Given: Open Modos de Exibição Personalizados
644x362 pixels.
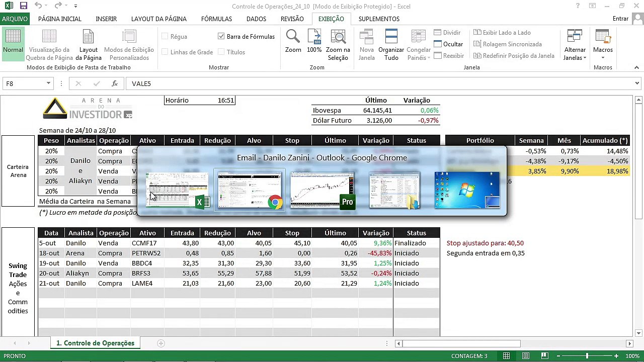Looking at the screenshot, I should 129,44.
